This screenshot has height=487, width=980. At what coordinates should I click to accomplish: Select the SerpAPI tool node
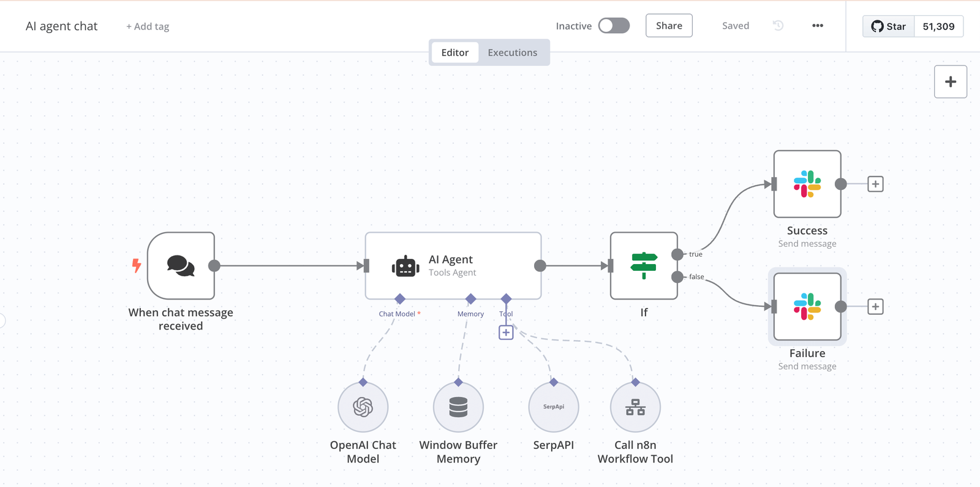click(554, 407)
